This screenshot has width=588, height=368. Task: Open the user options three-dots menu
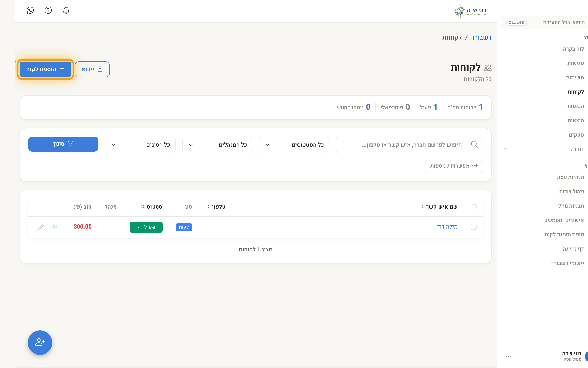tap(508, 357)
